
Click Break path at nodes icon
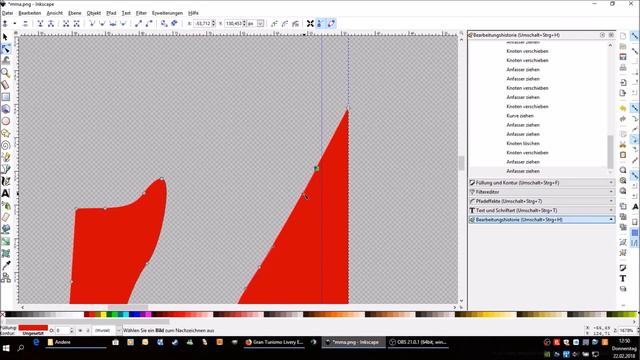pyautogui.click(x=51, y=24)
